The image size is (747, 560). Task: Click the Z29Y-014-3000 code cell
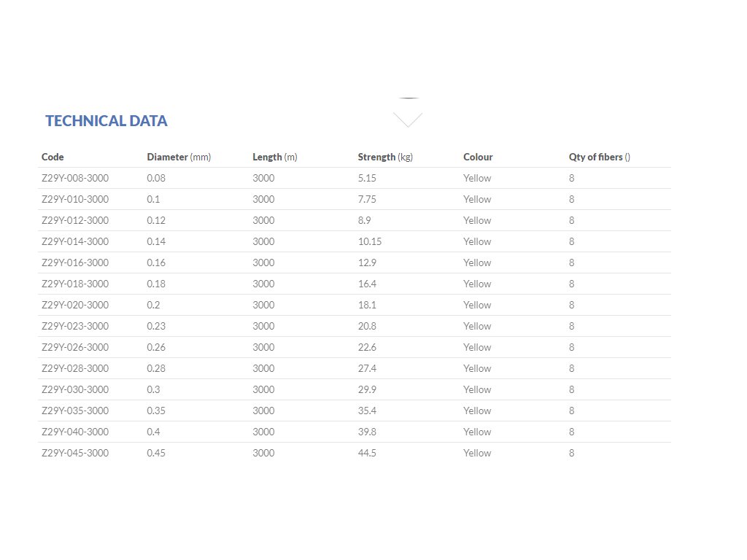point(75,241)
